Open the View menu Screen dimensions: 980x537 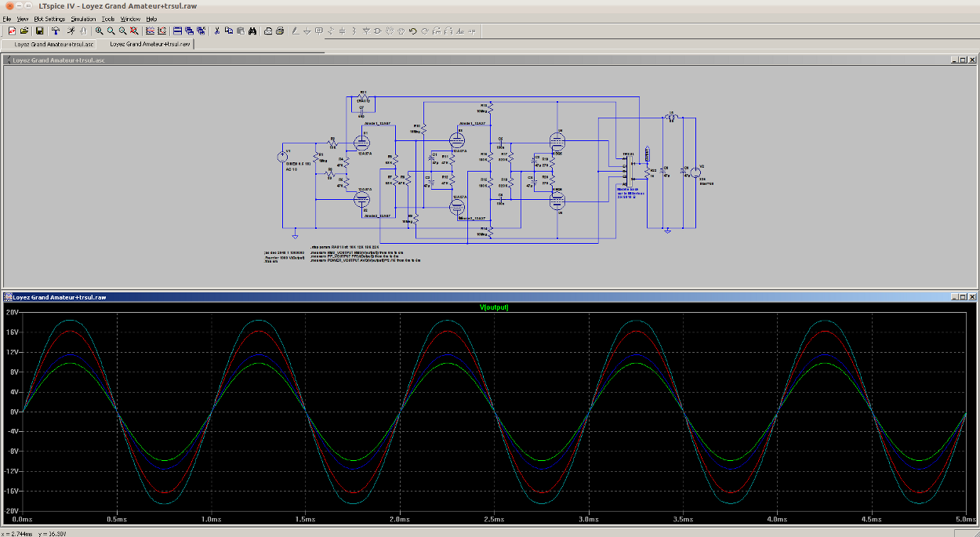(x=23, y=18)
